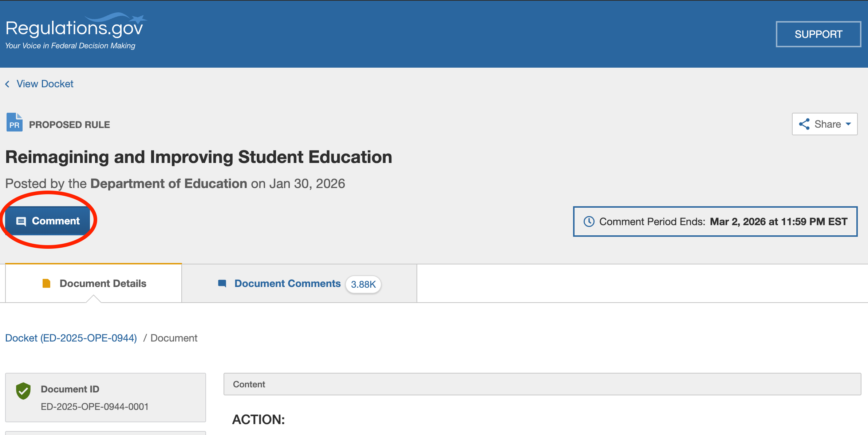Image resolution: width=868 pixels, height=435 pixels.
Task: Click the speech bubble icon on Comment button
Action: click(x=21, y=221)
